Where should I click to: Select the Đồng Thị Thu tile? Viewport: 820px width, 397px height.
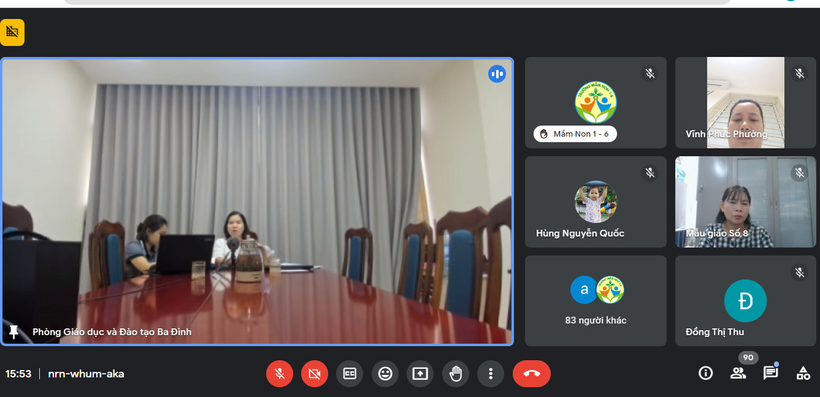pyautogui.click(x=745, y=301)
